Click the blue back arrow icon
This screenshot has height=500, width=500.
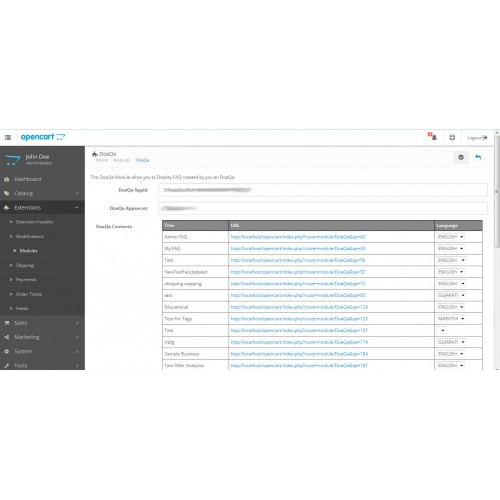click(478, 157)
